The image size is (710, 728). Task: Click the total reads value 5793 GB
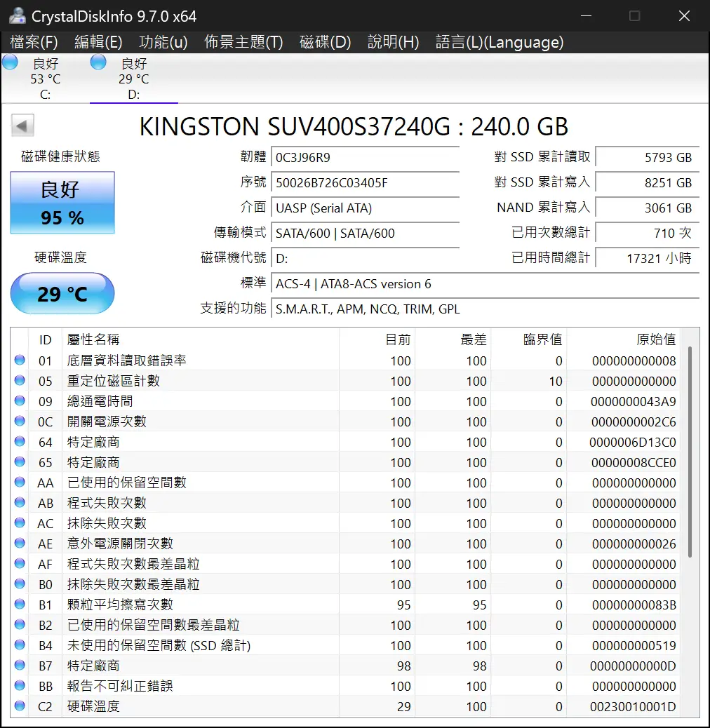(648, 157)
